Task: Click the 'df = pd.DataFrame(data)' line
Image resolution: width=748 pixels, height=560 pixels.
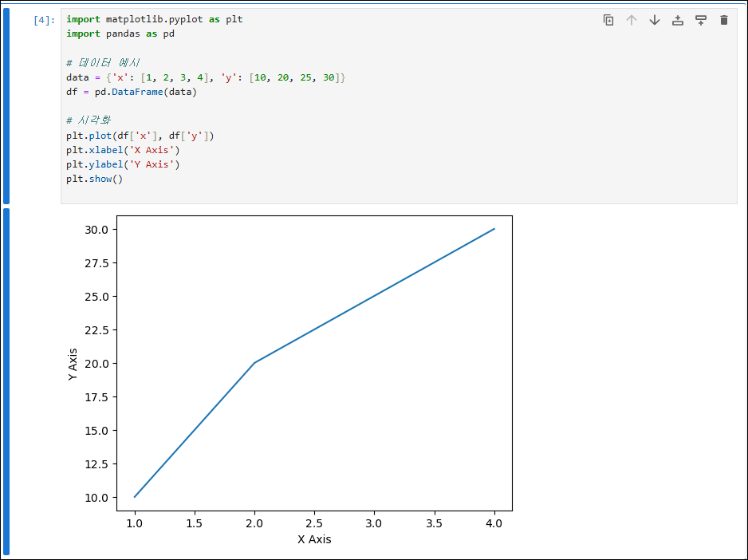Action: tap(132, 92)
